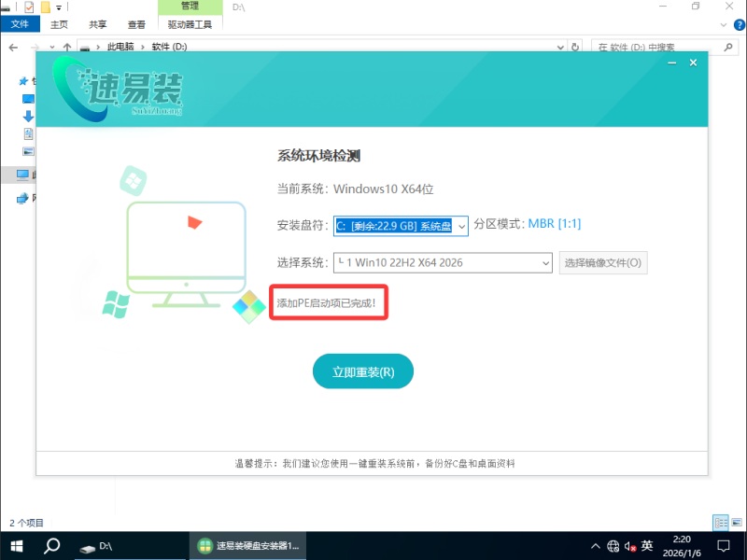Toggle the 英 input method indicator
The width and height of the screenshot is (747, 560).
coord(647,546)
